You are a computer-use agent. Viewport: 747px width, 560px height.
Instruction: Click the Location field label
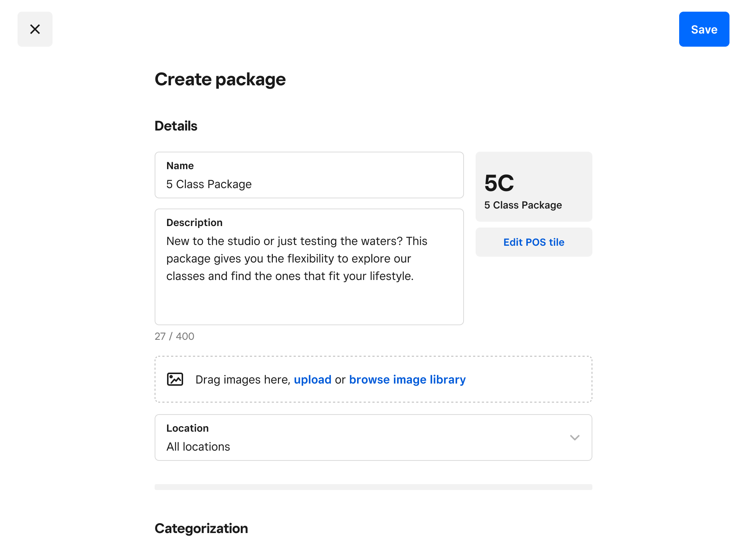(187, 428)
